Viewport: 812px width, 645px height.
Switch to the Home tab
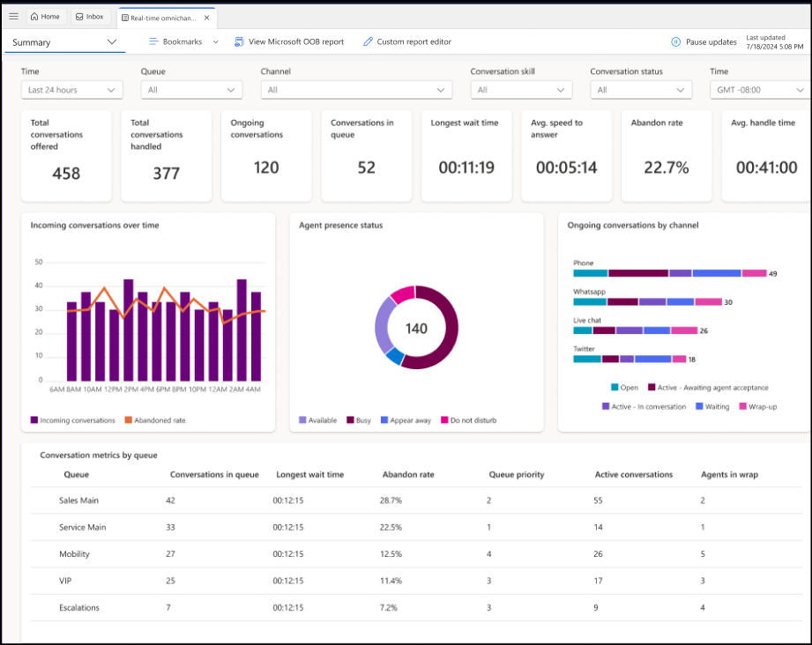(45, 16)
